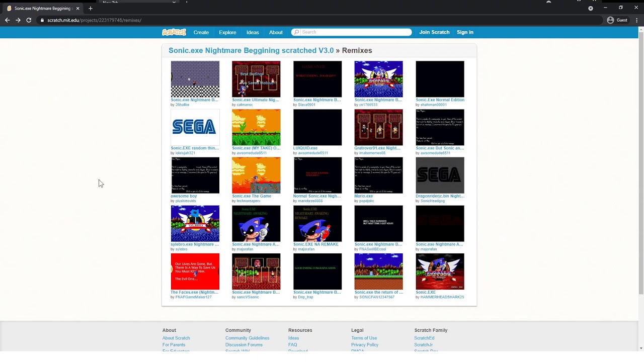The width and height of the screenshot is (644, 362).
Task: Open About in the top navbar
Action: (276, 32)
